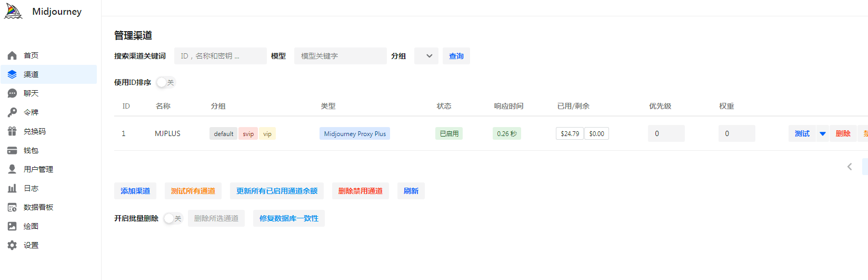Click the picture icon beside 绘图
868x280 pixels.
[12, 226]
